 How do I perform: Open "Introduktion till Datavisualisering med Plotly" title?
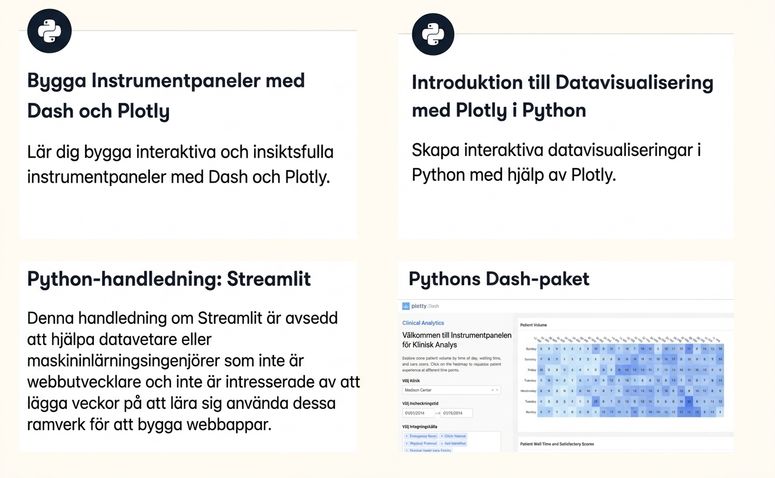pyautogui.click(x=562, y=96)
